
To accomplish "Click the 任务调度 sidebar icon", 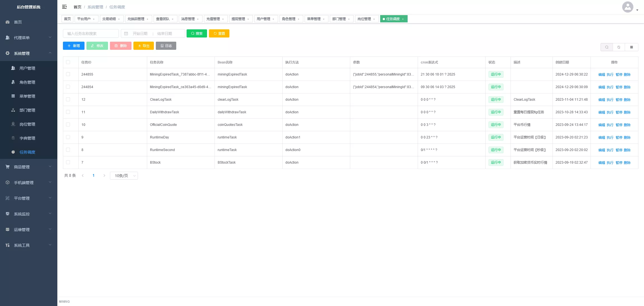I will point(13,152).
